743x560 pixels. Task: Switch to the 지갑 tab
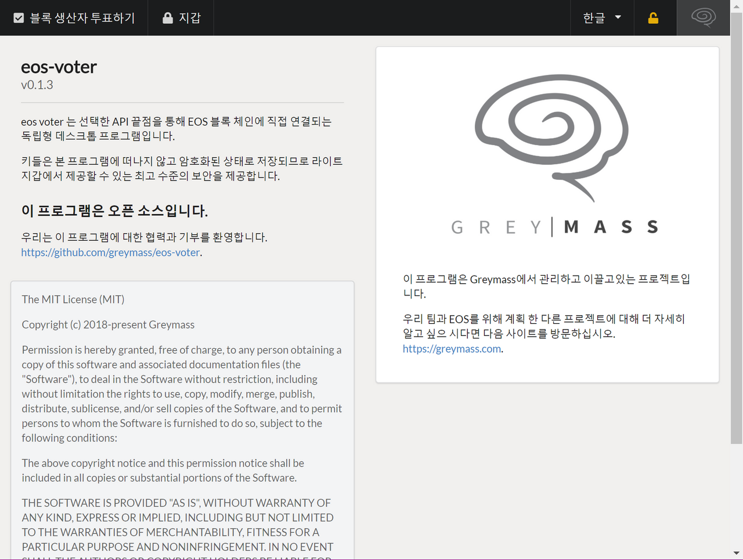pos(189,18)
